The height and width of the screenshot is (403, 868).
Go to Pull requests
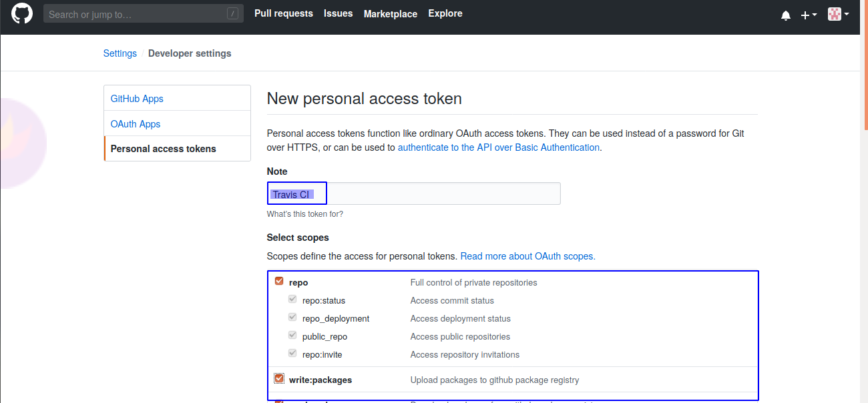[283, 13]
